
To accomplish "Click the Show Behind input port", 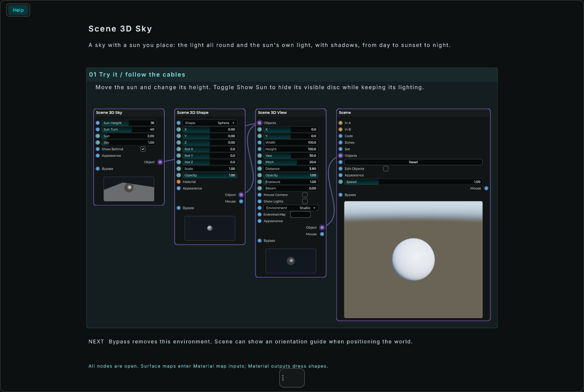I will point(98,149).
